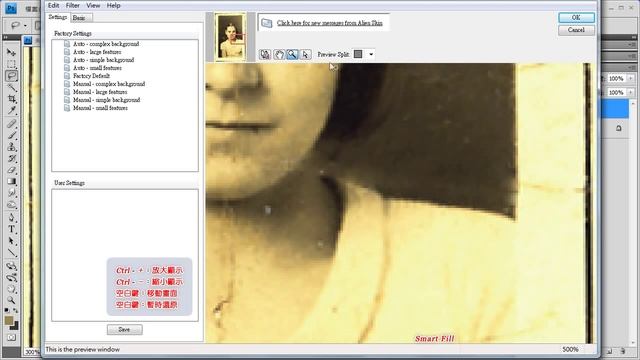The width and height of the screenshot is (640, 360).
Task: Confirm with the OK button
Action: coord(576,18)
